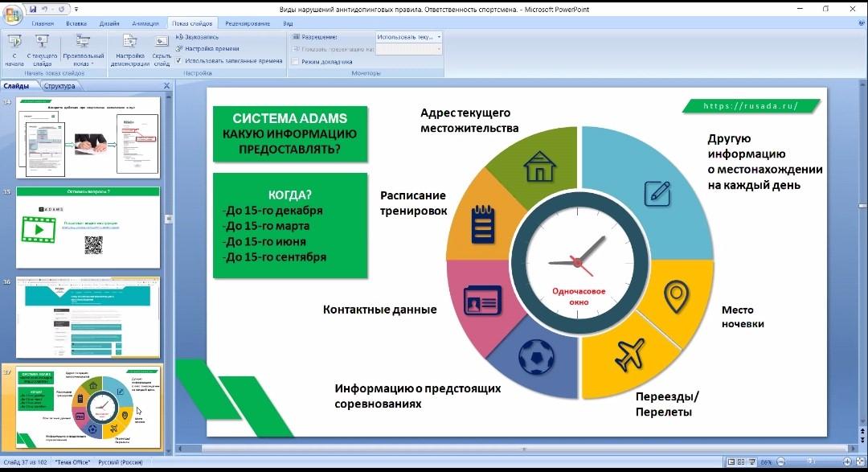
Task: Click the Одночасовое окно label
Action: tap(579, 297)
